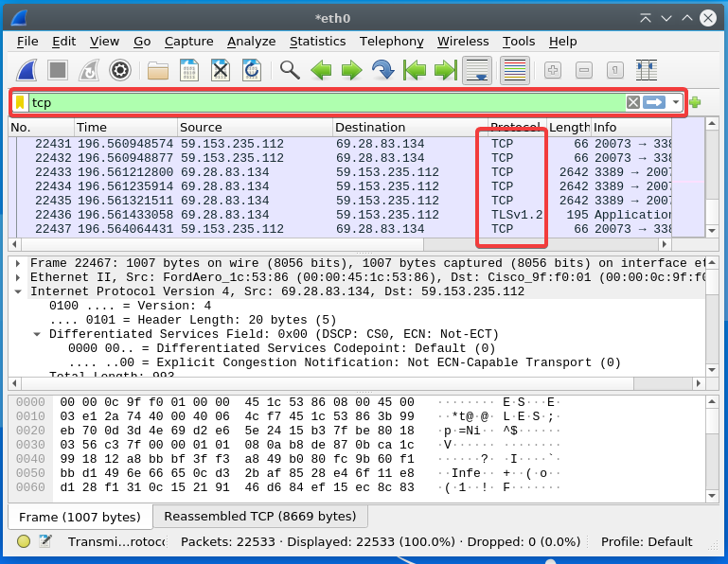Open the File menu

[27, 42]
